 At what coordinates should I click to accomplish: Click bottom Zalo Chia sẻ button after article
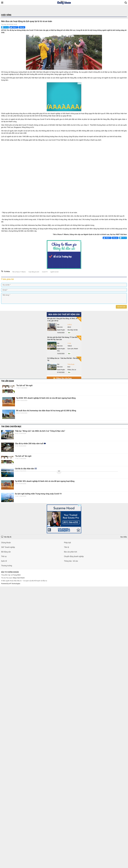(123, 238)
